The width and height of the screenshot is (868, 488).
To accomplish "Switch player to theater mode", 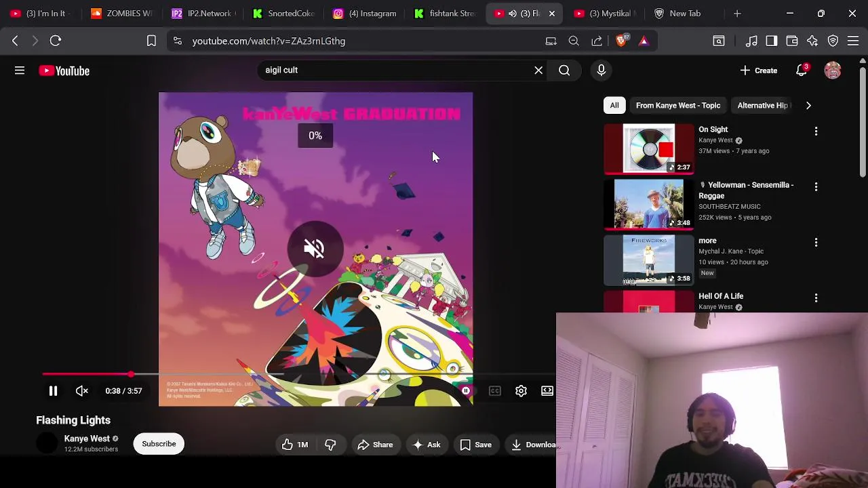I will (547, 391).
